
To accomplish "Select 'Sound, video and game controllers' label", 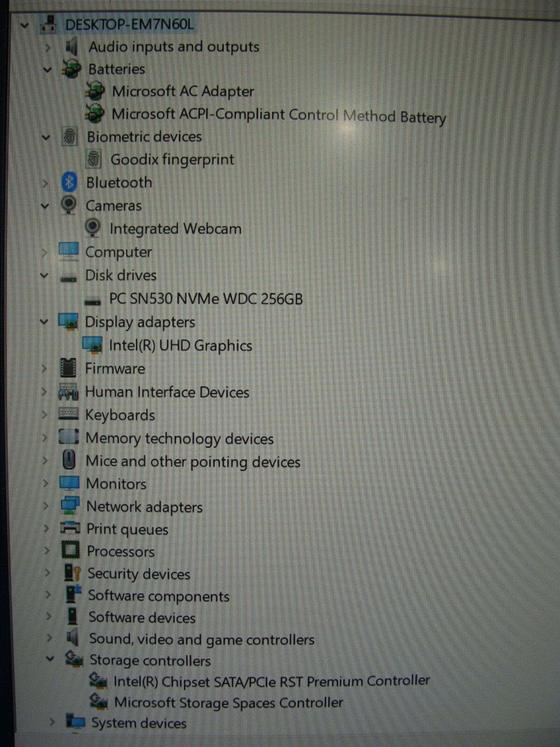I will (202, 639).
